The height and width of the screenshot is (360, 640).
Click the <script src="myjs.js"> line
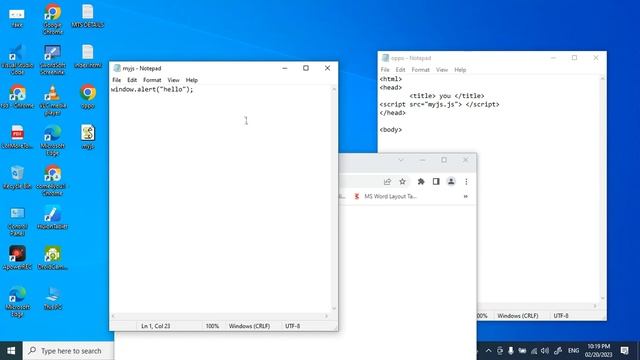pyautogui.click(x=439, y=104)
